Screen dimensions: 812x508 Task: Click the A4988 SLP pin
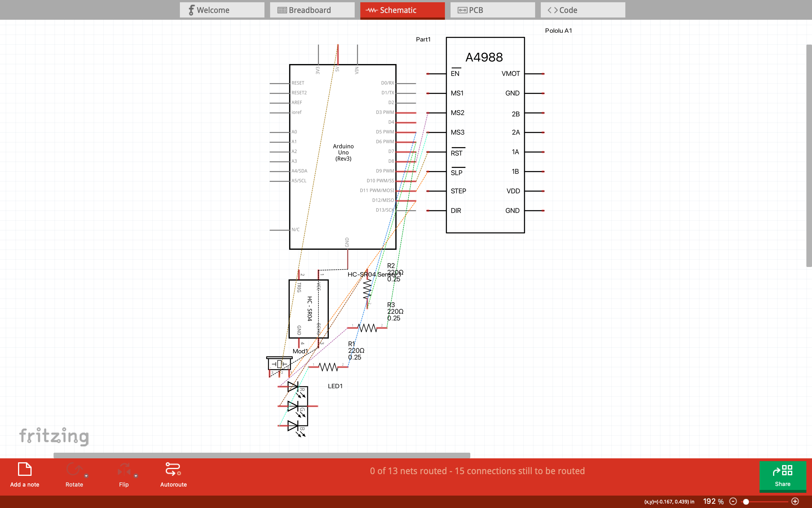point(436,172)
